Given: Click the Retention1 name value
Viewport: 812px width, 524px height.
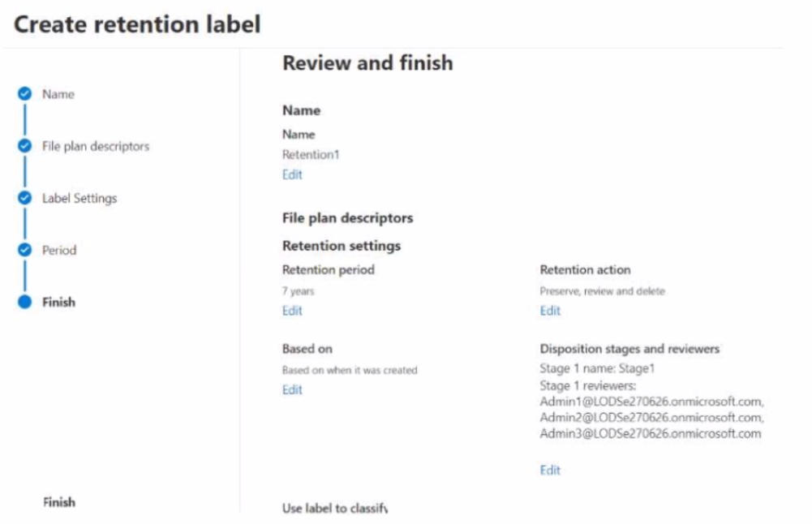Looking at the screenshot, I should point(311,154).
